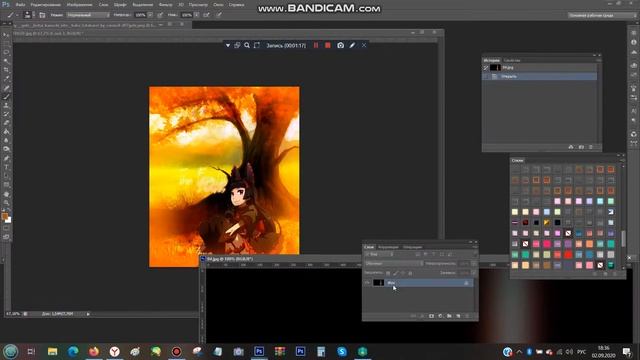Open the Изображение menu
The width and height of the screenshot is (640, 360).
tap(79, 5)
